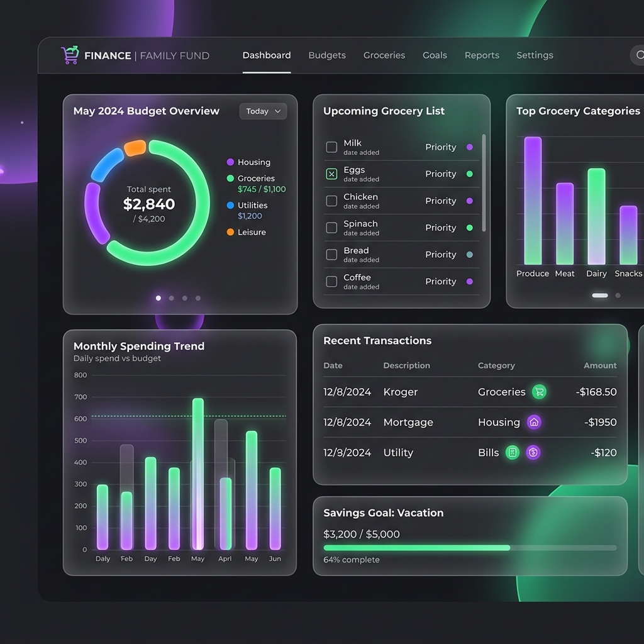Click the $1,200 utilities value
The width and height of the screenshot is (644, 644).
(x=250, y=216)
